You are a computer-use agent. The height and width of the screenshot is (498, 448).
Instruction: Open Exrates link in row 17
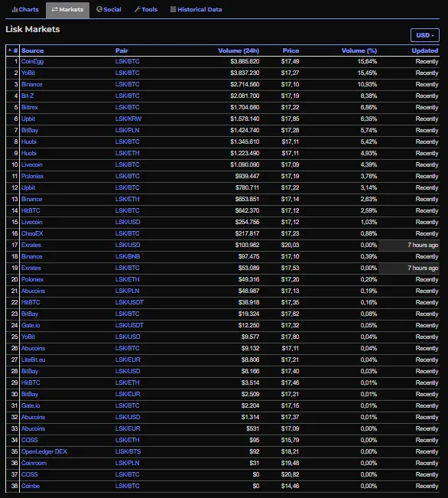coord(31,245)
